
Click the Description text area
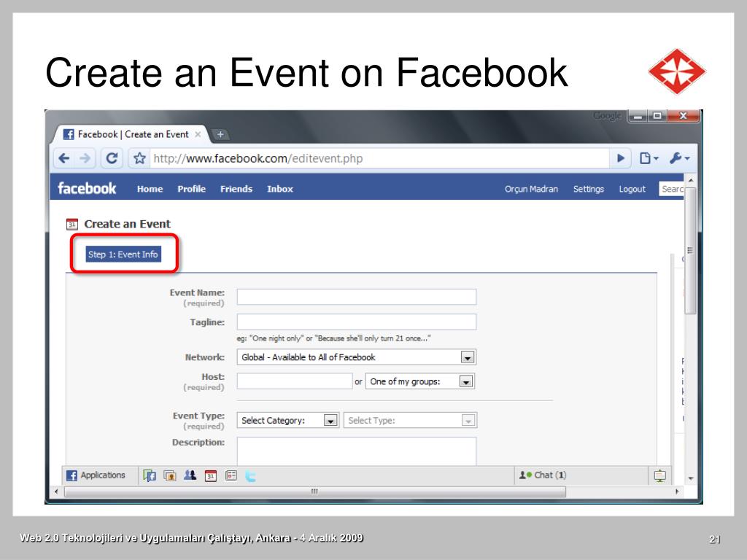click(356, 451)
